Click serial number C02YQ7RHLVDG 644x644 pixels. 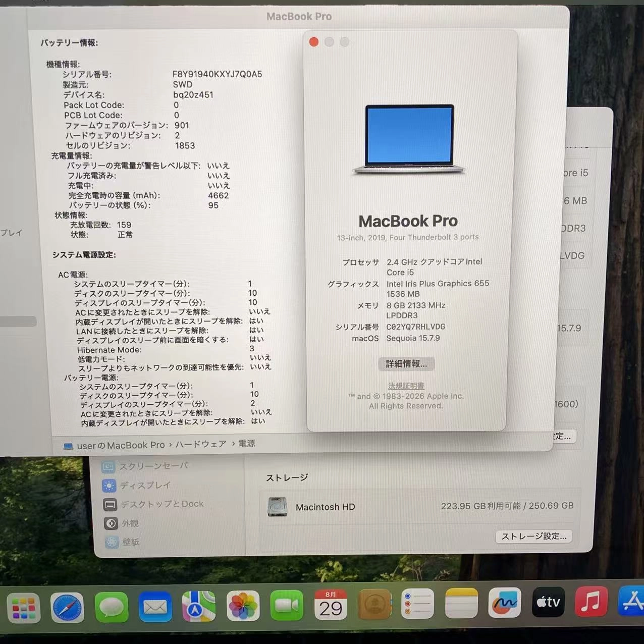click(416, 327)
